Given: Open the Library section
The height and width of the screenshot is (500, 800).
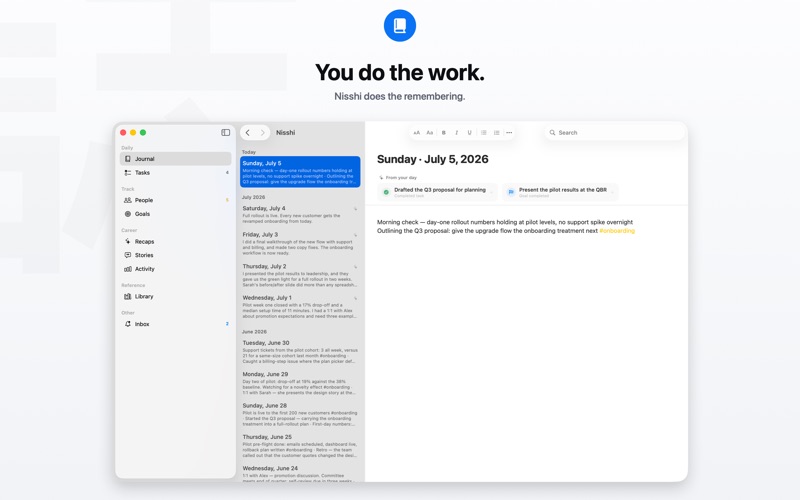Looking at the screenshot, I should click(176, 296).
